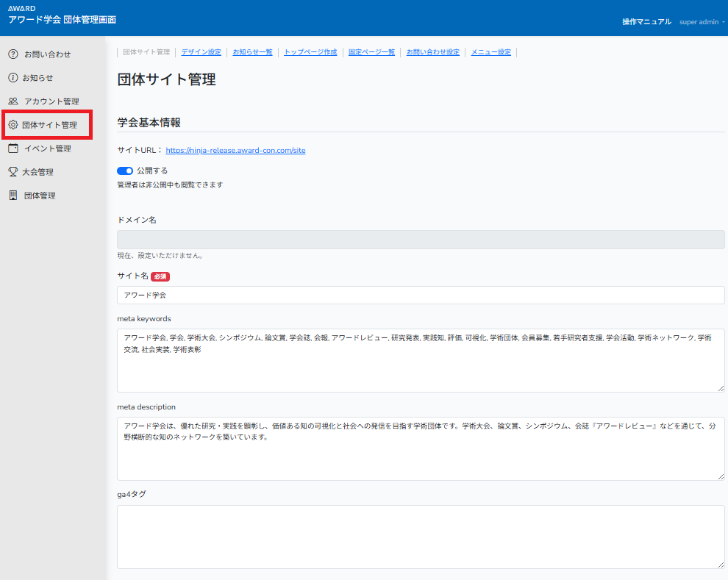Click the サイト名 input field
Screen dimensions: 728x580
click(421, 295)
